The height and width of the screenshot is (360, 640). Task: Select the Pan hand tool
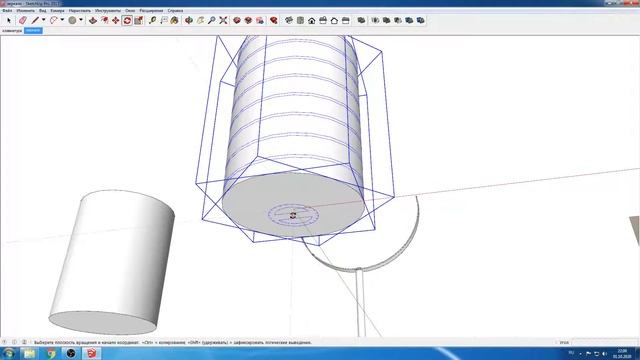(x=200, y=20)
